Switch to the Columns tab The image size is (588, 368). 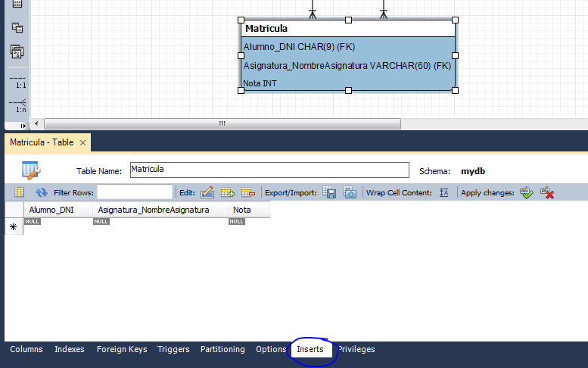pyautogui.click(x=26, y=350)
